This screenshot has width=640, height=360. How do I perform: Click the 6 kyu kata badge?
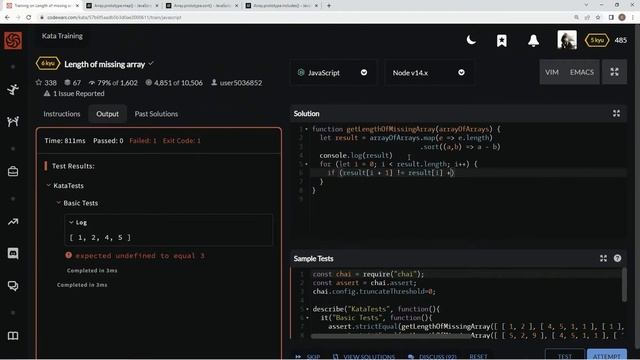coord(48,64)
